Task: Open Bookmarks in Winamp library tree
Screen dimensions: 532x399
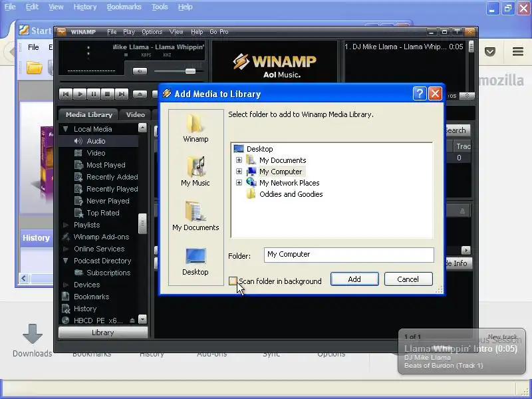Action: 91,297
